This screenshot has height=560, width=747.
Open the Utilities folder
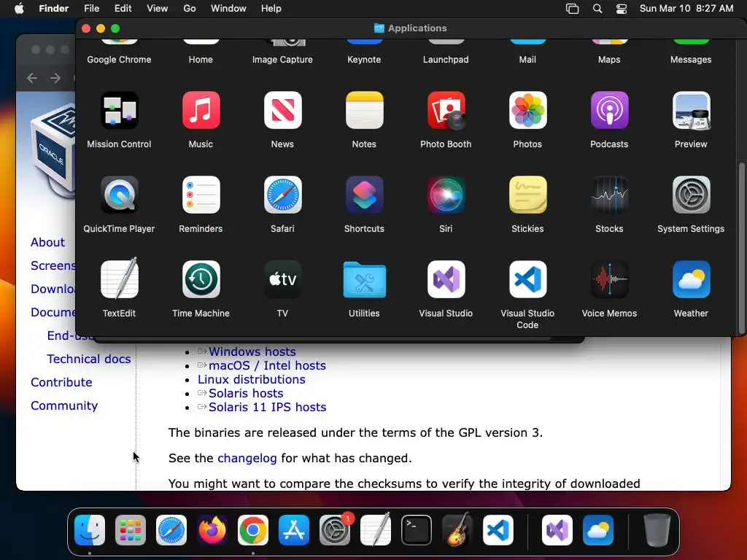click(x=364, y=279)
